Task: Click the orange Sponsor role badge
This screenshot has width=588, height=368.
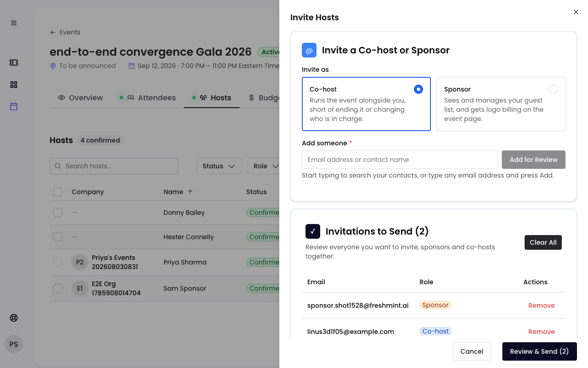Action: pyautogui.click(x=435, y=305)
